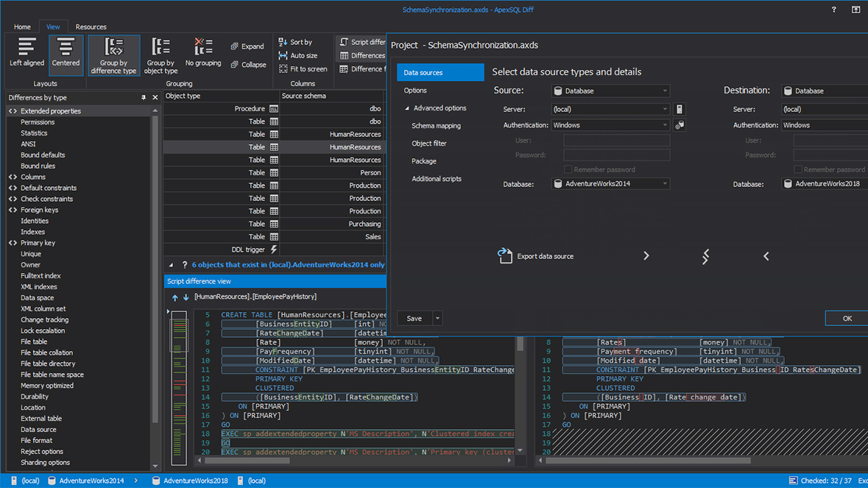Switch to the Resources ribbon tab
868x488 pixels.
coord(91,26)
